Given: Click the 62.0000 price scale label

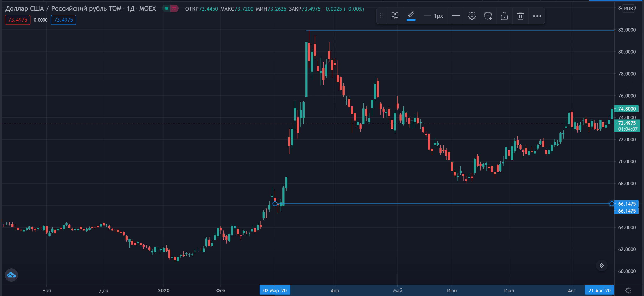Looking at the screenshot, I should click(627, 249).
